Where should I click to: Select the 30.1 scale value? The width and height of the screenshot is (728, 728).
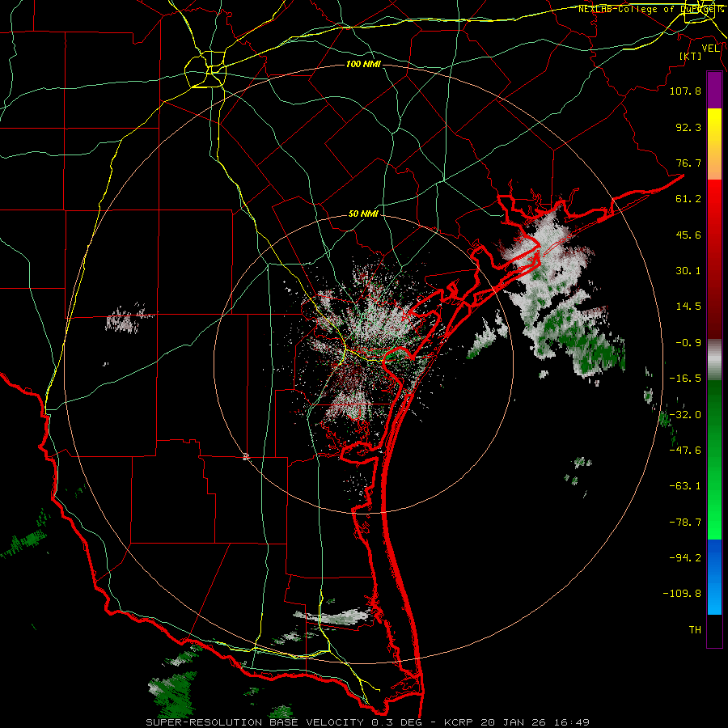(688, 271)
